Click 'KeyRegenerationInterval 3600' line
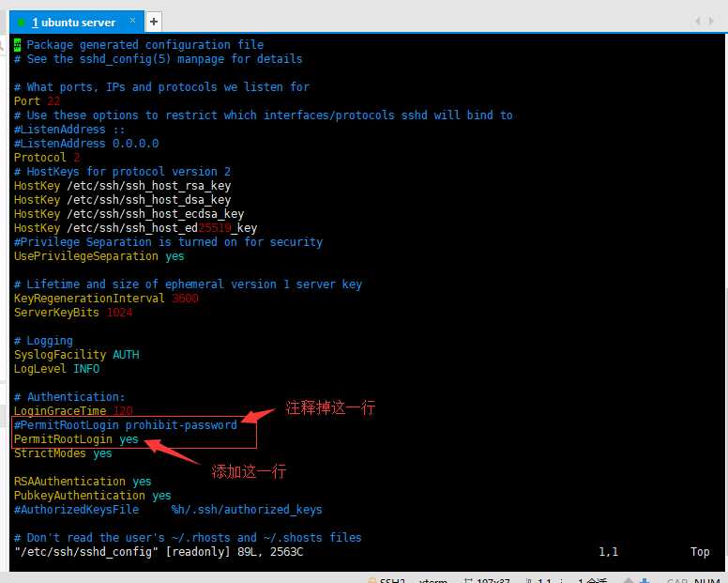 pos(106,299)
